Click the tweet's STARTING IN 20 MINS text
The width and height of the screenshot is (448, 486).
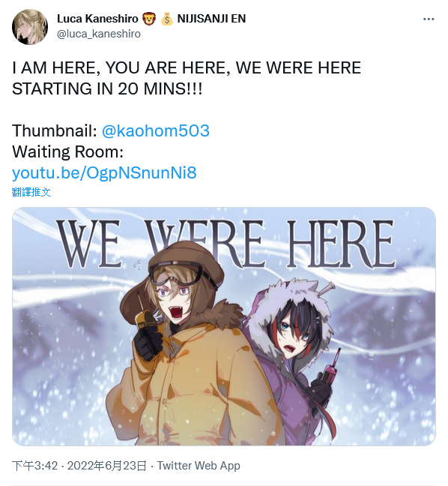[x=107, y=89]
